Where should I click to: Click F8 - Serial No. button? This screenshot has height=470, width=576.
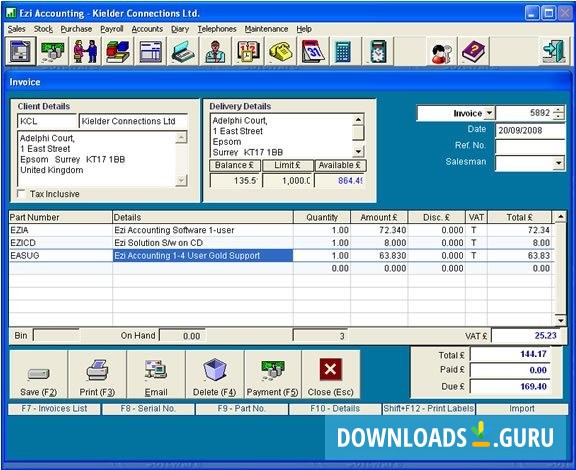(x=148, y=409)
